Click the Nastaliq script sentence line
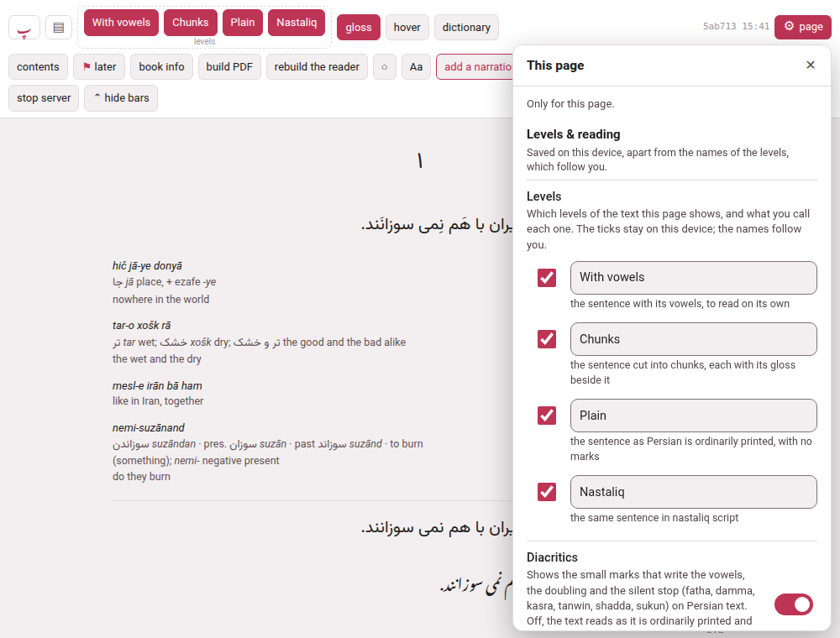Viewport: 840px width, 638px height. tap(475, 584)
